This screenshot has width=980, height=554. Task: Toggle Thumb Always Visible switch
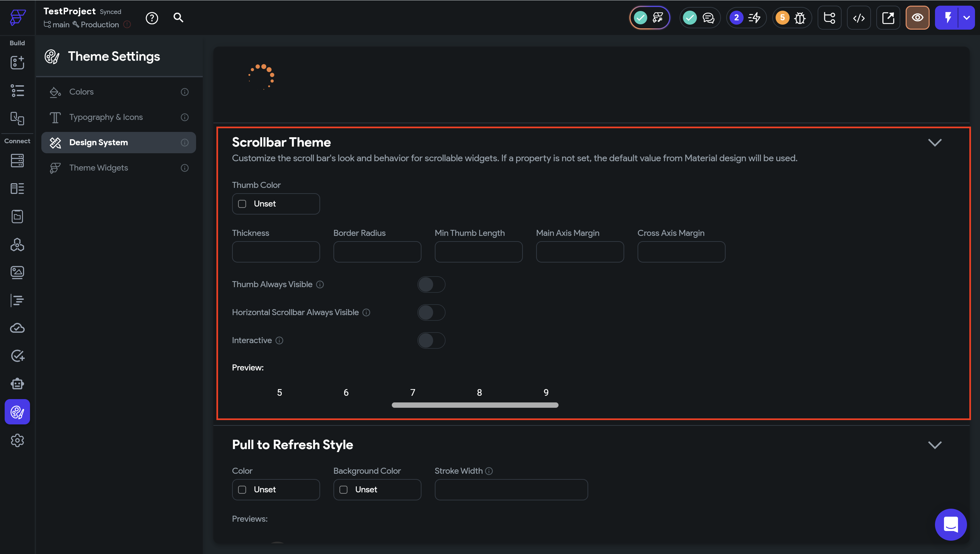tap(431, 284)
